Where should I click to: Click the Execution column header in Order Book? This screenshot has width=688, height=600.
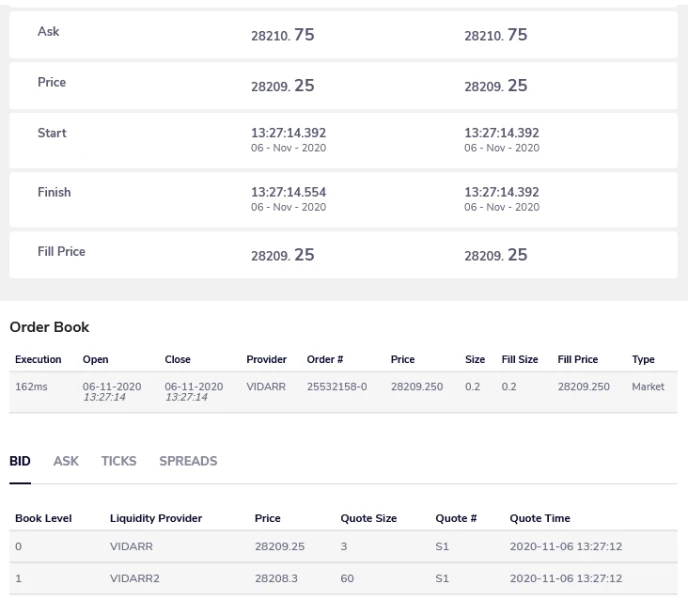(38, 359)
